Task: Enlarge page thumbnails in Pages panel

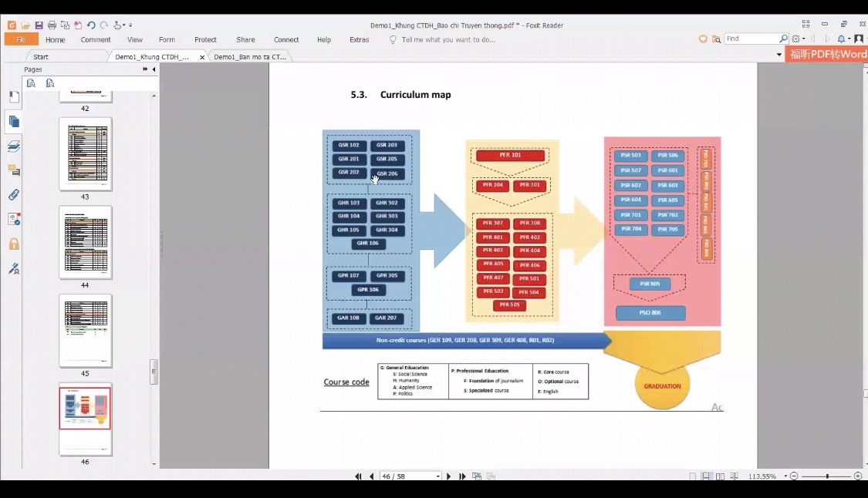Action: (31, 83)
